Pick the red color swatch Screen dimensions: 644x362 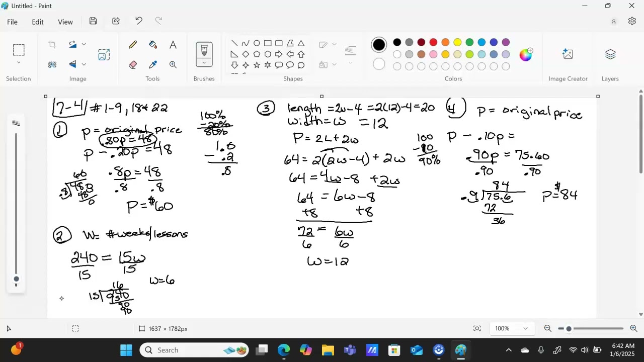pyautogui.click(x=433, y=43)
